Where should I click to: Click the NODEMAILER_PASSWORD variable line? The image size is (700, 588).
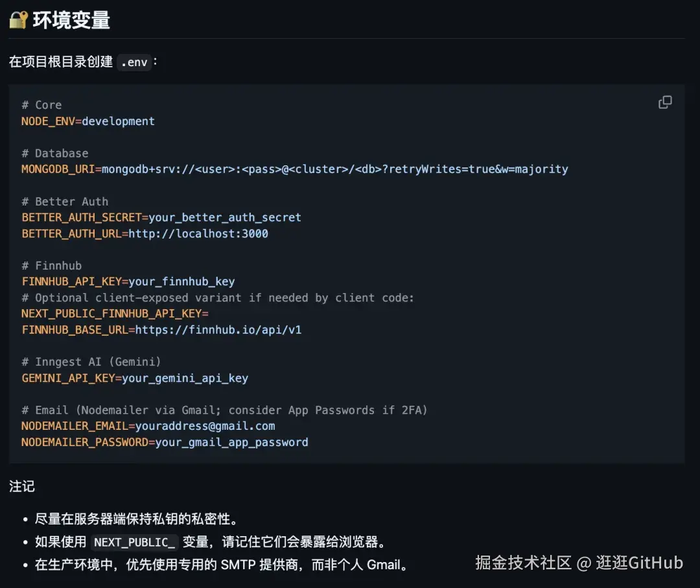[165, 442]
